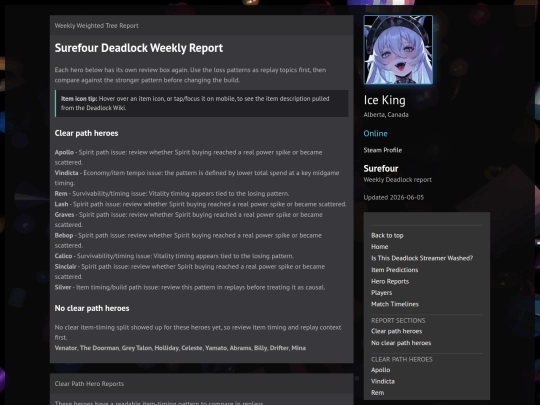This screenshot has width=540, height=405.
Task: Click the Rem hero name in summary
Action: coord(61,194)
